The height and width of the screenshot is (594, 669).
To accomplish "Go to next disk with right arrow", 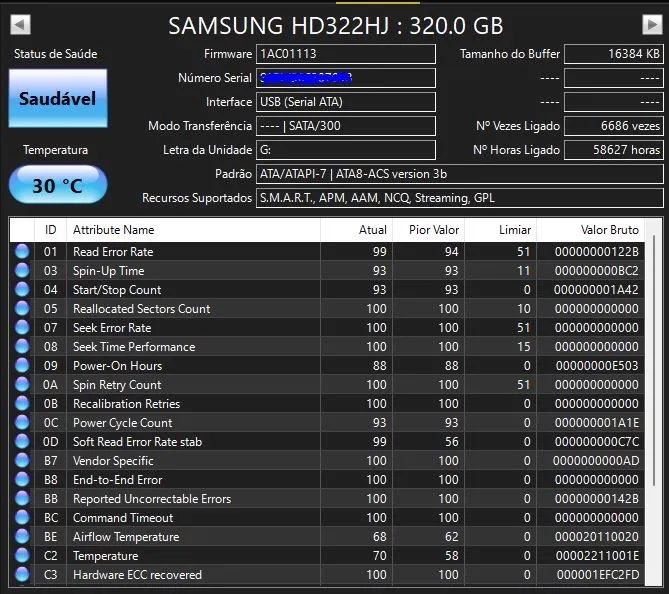I will pos(652,24).
